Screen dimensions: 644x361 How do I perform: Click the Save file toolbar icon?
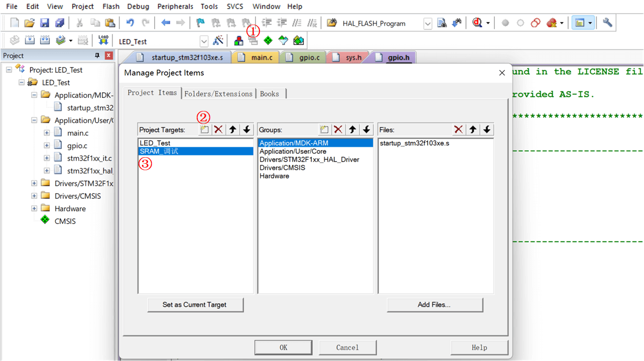(45, 23)
